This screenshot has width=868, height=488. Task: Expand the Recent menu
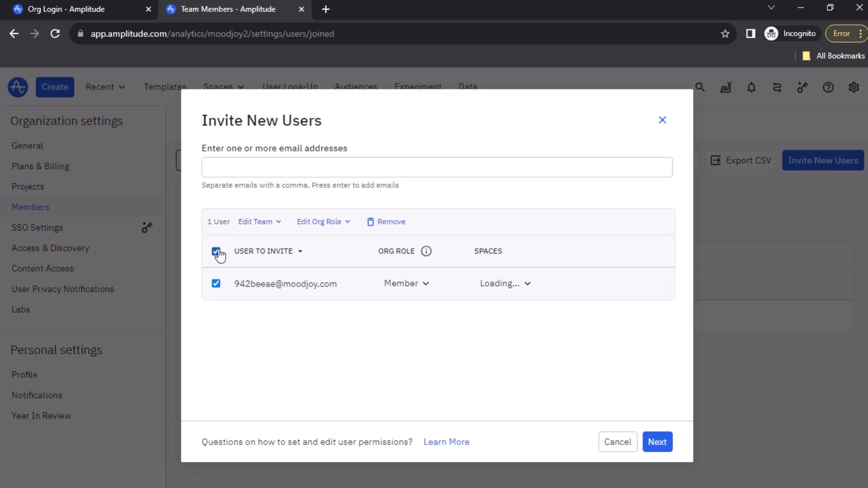(105, 87)
